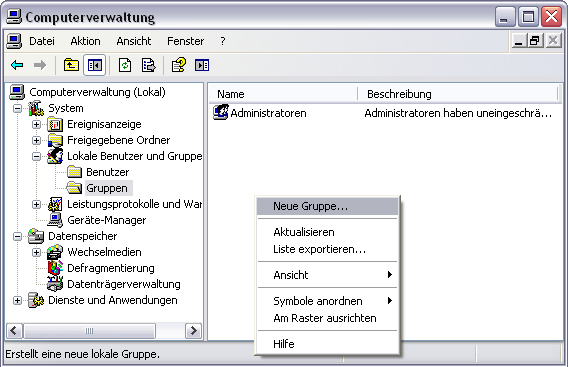Go up one level with folder icon

pyautogui.click(x=71, y=65)
